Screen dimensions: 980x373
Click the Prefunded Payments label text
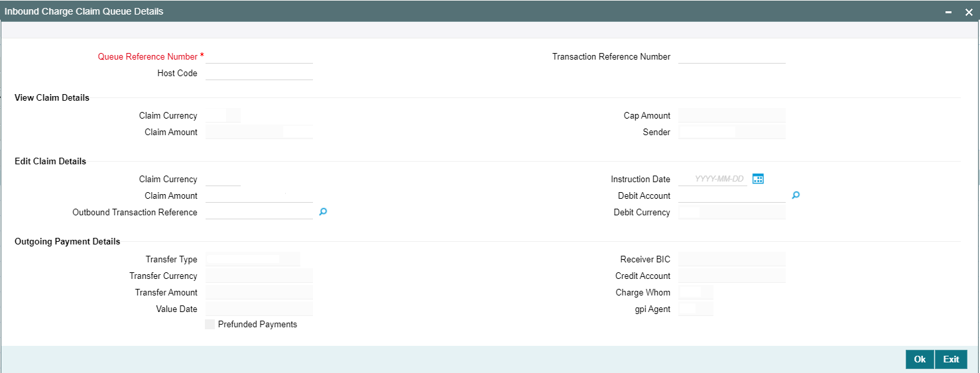(x=257, y=324)
